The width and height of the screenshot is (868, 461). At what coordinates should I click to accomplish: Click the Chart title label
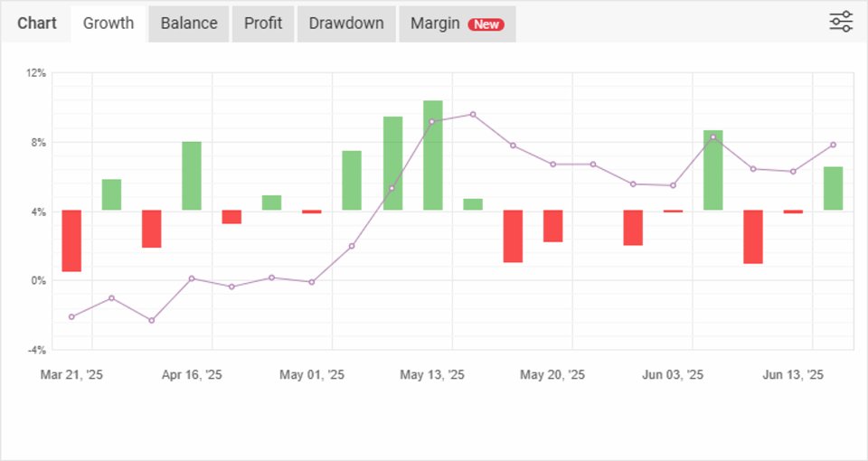[x=37, y=24]
